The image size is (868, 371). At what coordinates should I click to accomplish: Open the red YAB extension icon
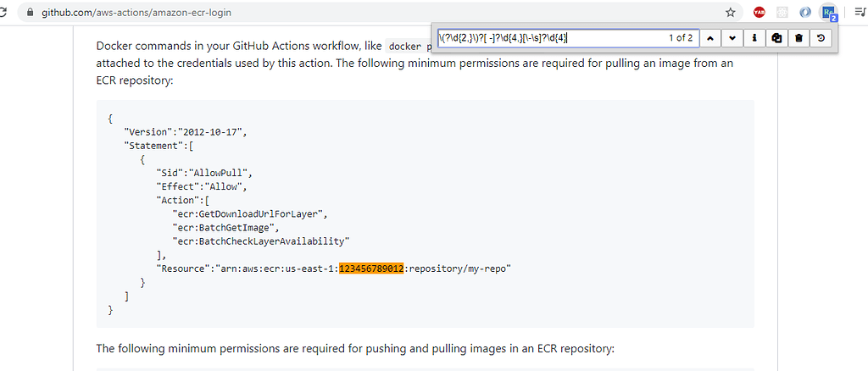click(759, 14)
